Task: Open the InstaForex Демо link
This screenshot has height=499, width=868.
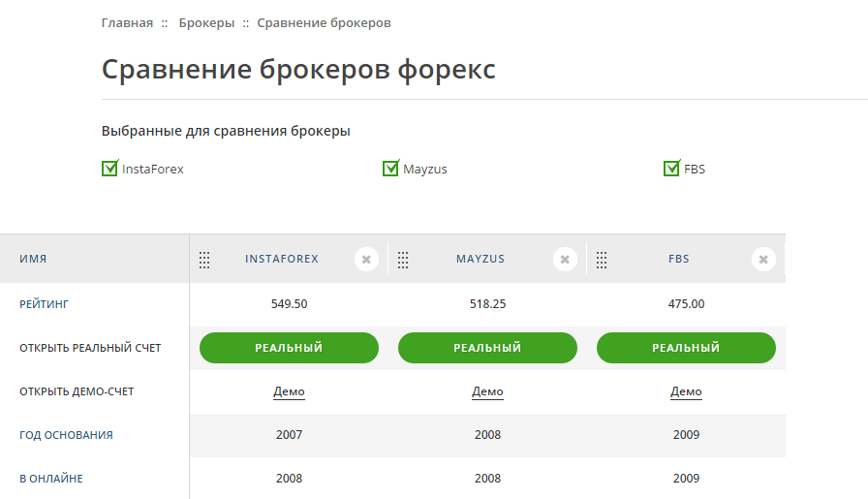Action: pos(289,391)
